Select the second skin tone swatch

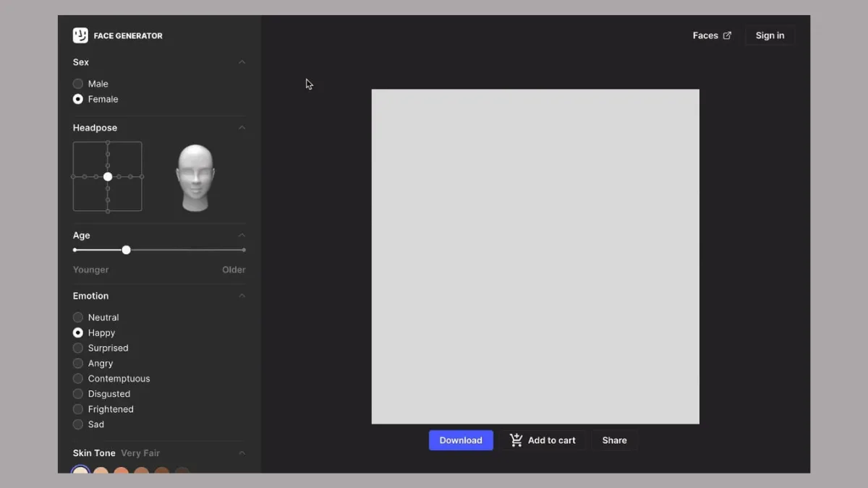pos(101,473)
